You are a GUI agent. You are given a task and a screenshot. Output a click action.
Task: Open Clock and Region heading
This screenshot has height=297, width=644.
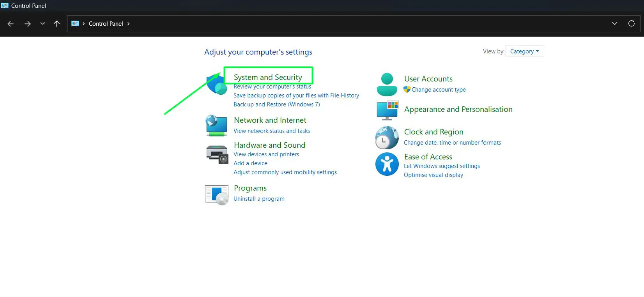tap(434, 132)
